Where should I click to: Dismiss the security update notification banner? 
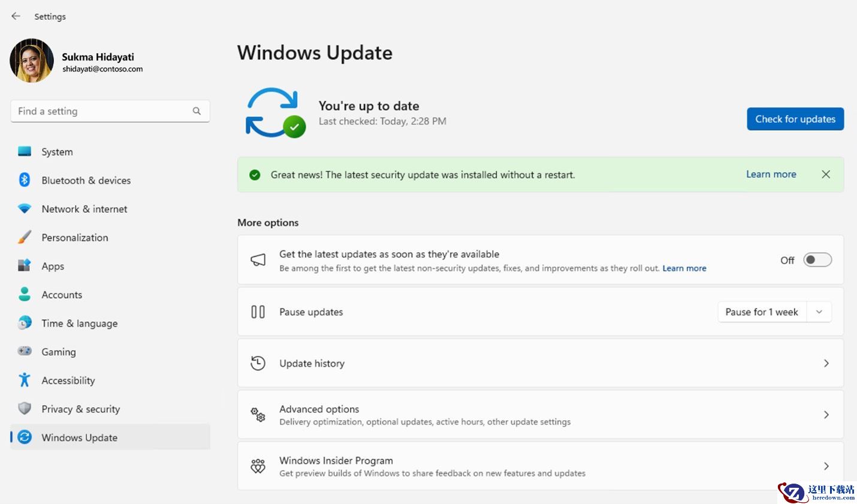click(826, 174)
